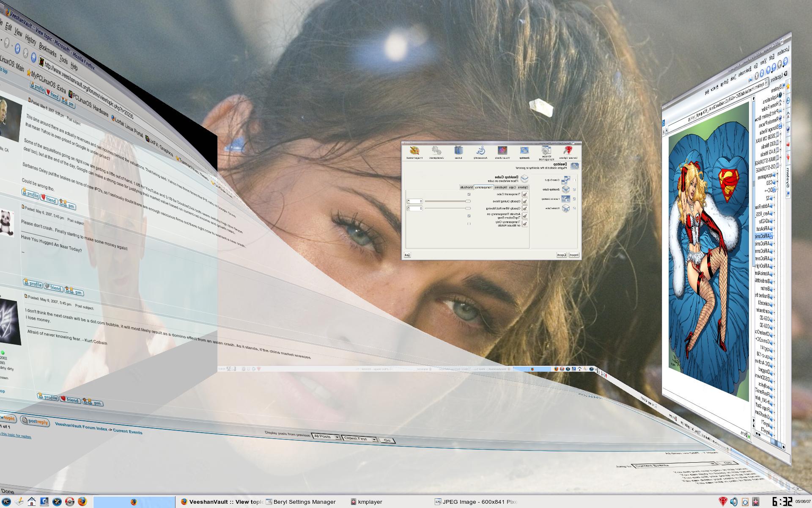
Task: Toggle Transparency Only on Mouse Rotate checkbox
Action: (x=469, y=224)
